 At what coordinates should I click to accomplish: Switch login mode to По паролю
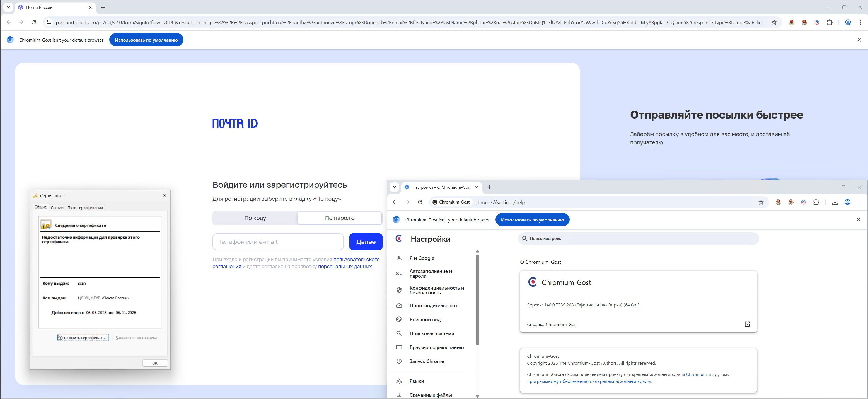(339, 218)
